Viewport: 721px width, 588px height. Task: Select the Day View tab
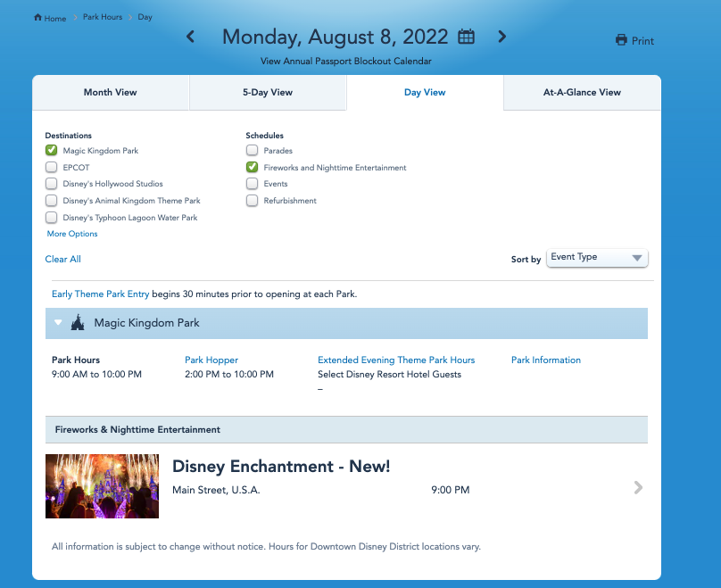(425, 93)
